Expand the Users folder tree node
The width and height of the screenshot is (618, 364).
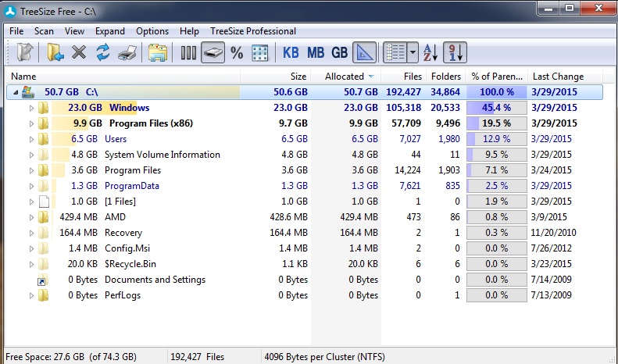(x=32, y=139)
